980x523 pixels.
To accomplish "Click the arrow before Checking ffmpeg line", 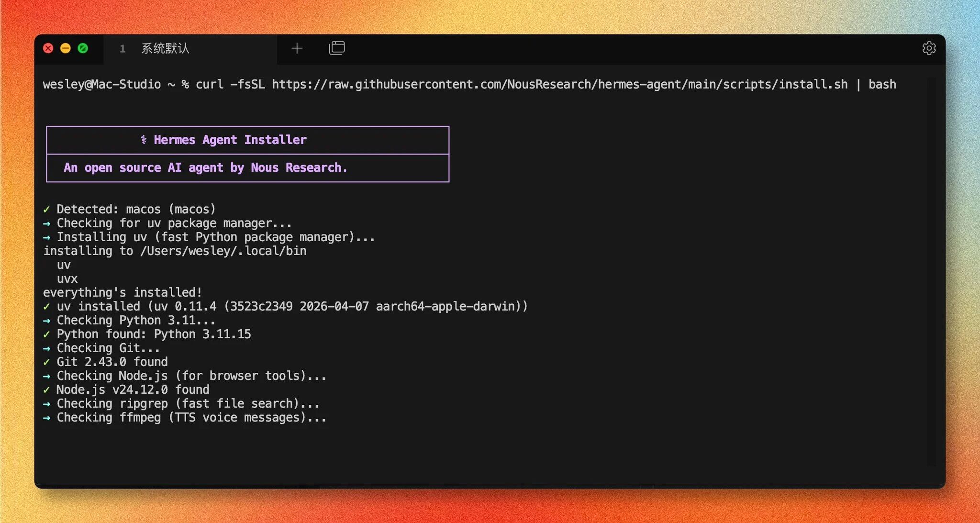I will pyautogui.click(x=46, y=418).
